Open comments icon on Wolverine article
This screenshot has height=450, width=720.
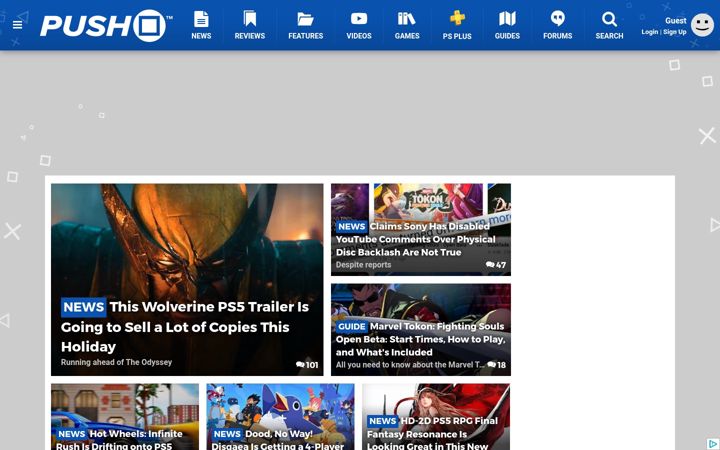pos(300,365)
